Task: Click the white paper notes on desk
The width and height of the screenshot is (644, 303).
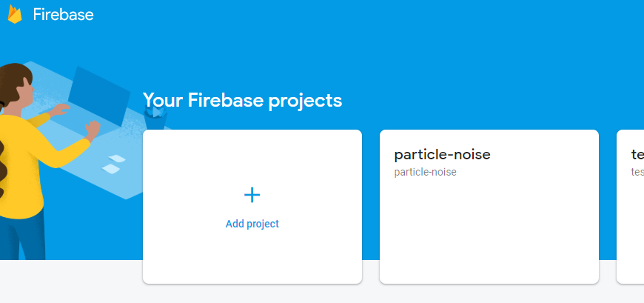Action: (113, 164)
